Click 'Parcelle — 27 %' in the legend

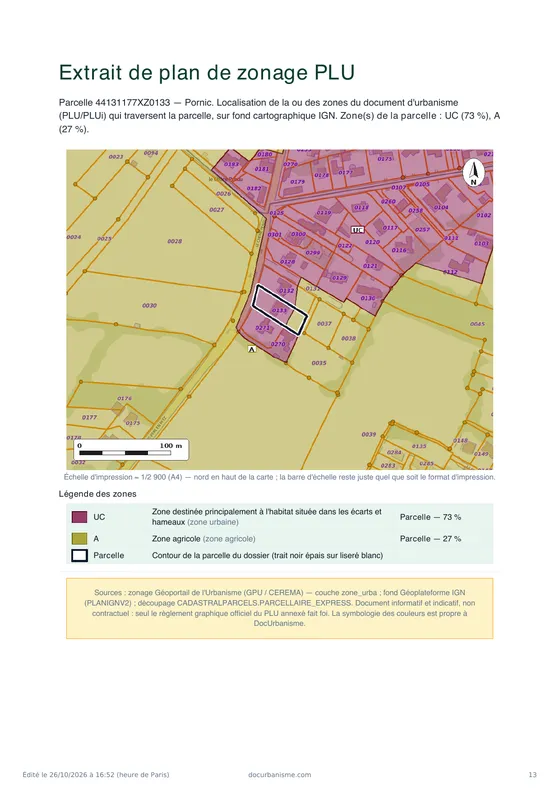pos(430,538)
